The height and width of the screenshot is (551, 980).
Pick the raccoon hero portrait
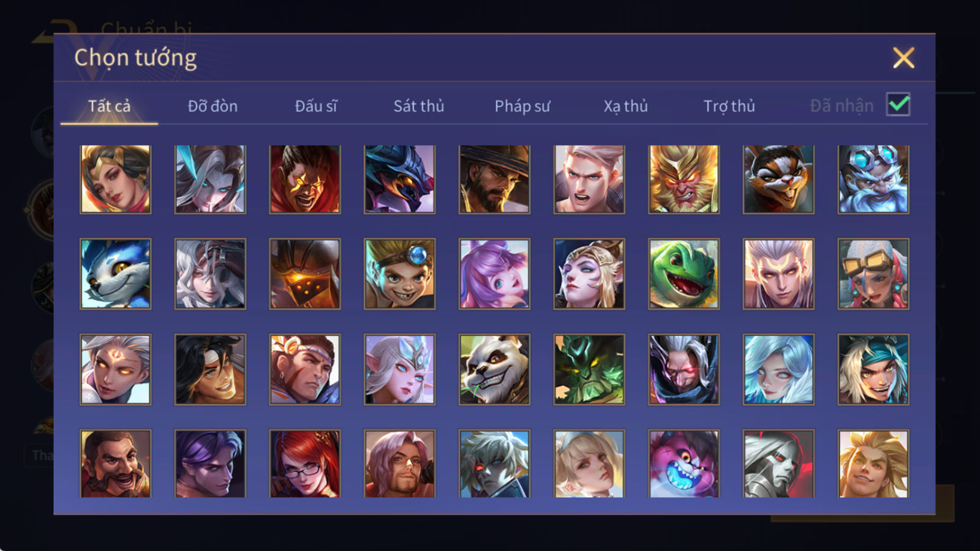[778, 179]
